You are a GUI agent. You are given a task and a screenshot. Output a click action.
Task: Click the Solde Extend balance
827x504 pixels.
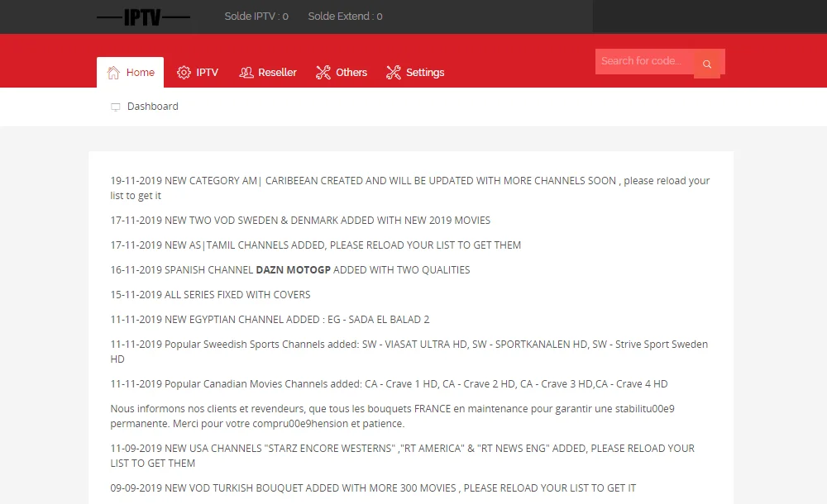click(x=345, y=17)
